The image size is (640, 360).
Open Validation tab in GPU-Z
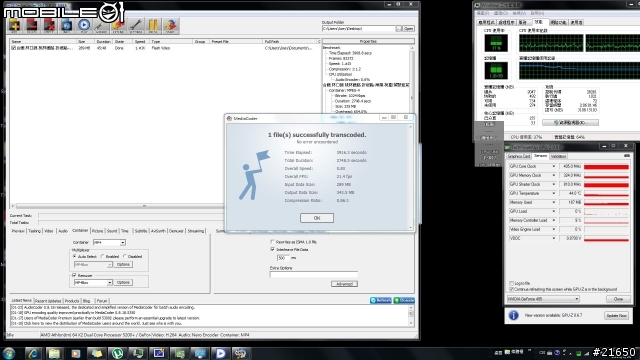[x=558, y=156]
